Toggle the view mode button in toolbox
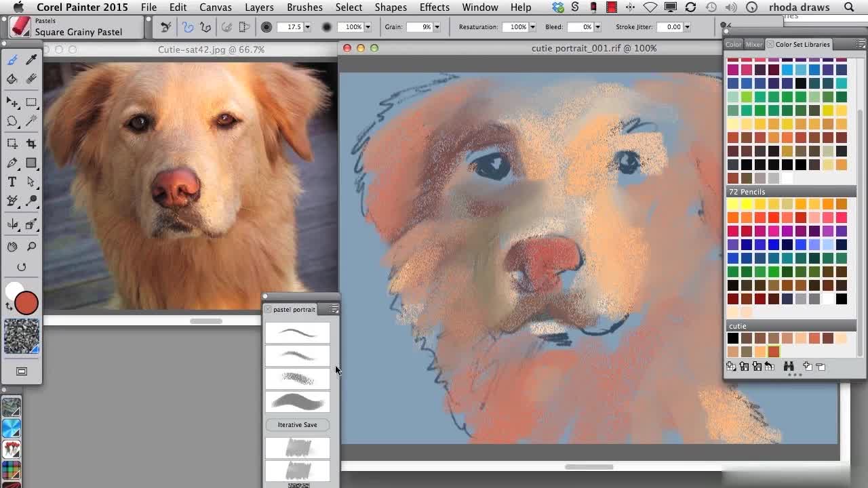 [x=22, y=371]
